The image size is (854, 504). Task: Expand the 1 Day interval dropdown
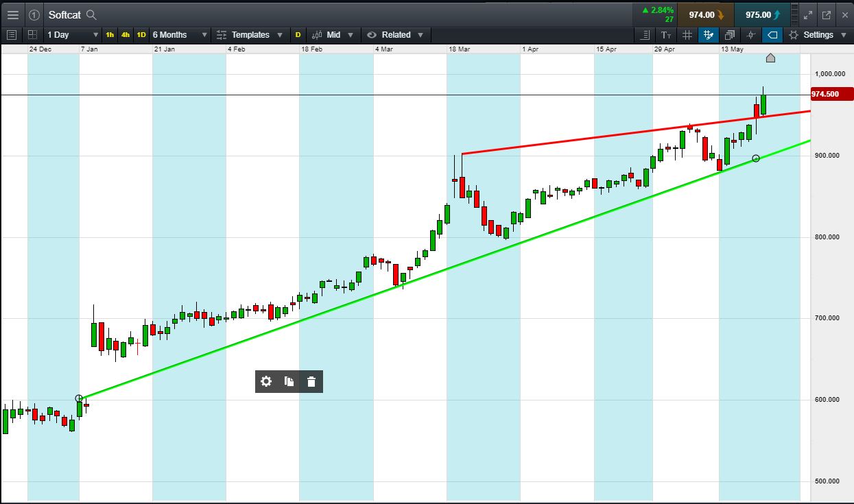coord(73,34)
